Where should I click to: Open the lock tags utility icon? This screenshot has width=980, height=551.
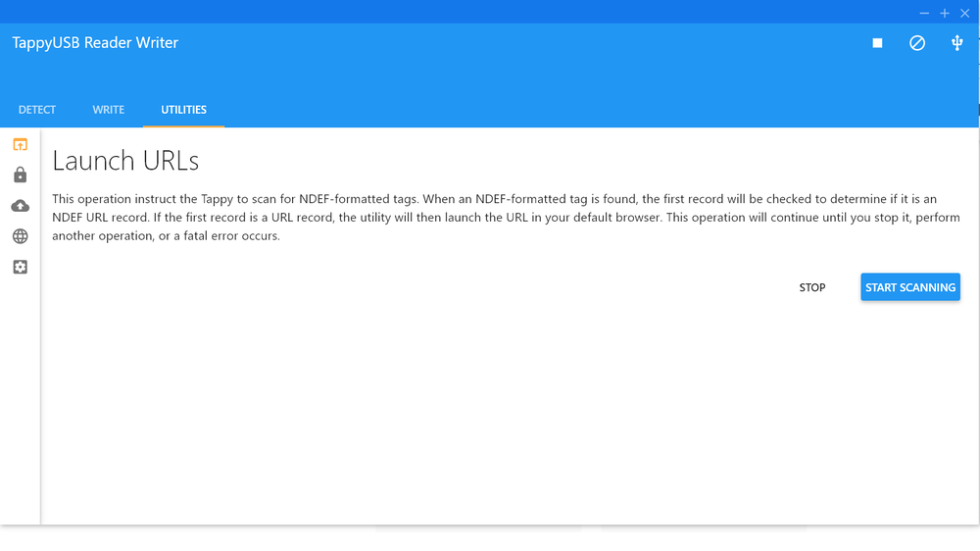(20, 175)
